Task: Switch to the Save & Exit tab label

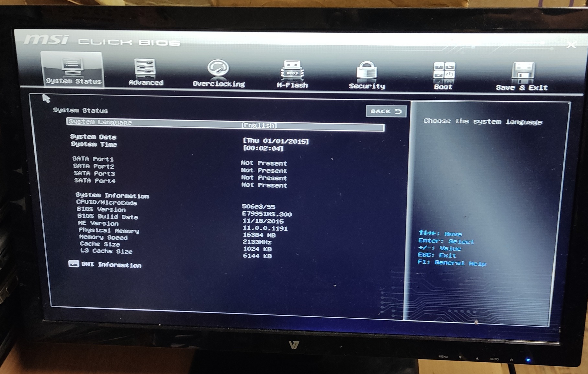Action: tap(522, 88)
